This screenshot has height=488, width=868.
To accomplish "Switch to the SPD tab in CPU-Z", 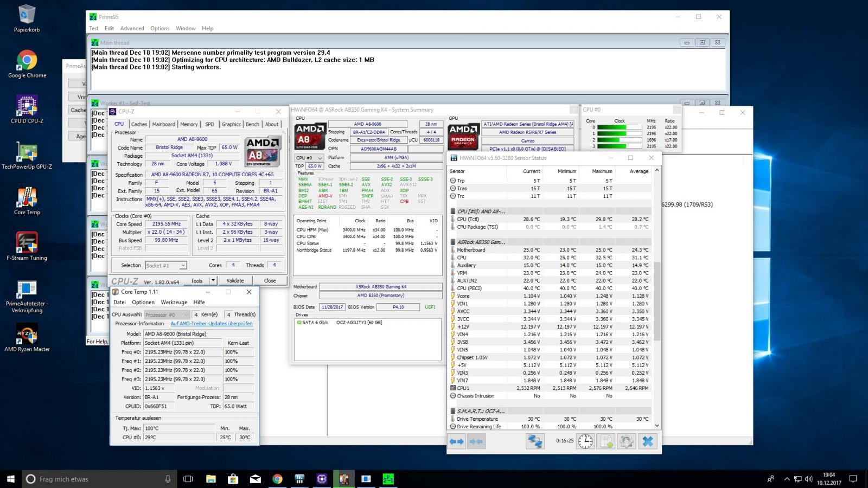I will pyautogui.click(x=209, y=124).
